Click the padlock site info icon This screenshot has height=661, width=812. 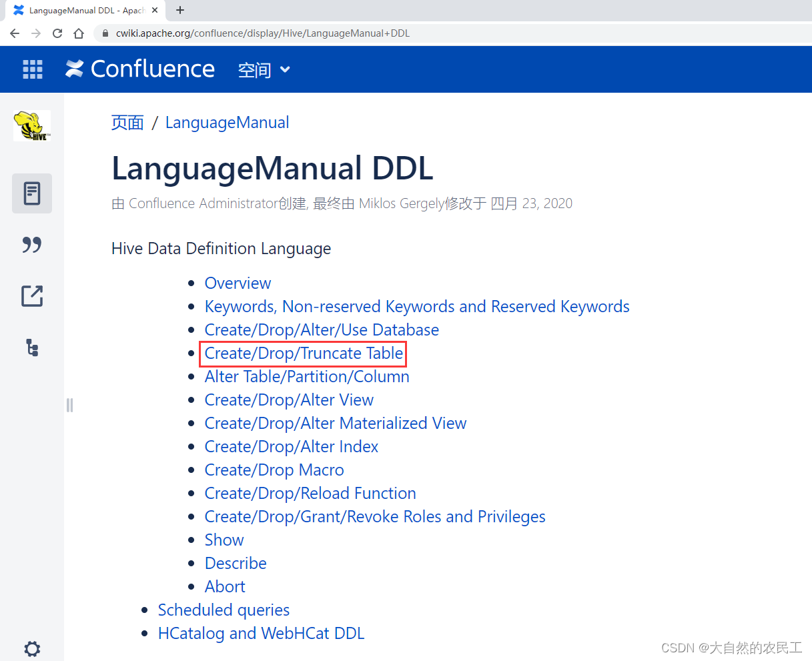[105, 33]
